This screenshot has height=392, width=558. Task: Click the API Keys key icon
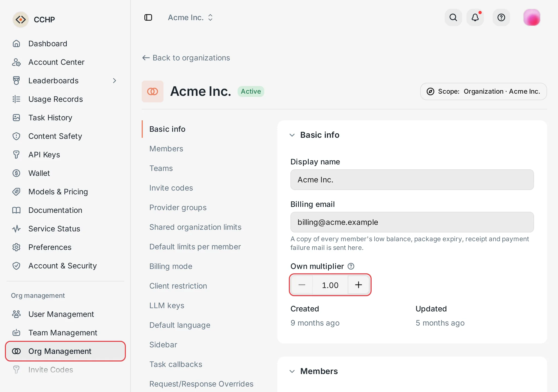pyautogui.click(x=16, y=155)
